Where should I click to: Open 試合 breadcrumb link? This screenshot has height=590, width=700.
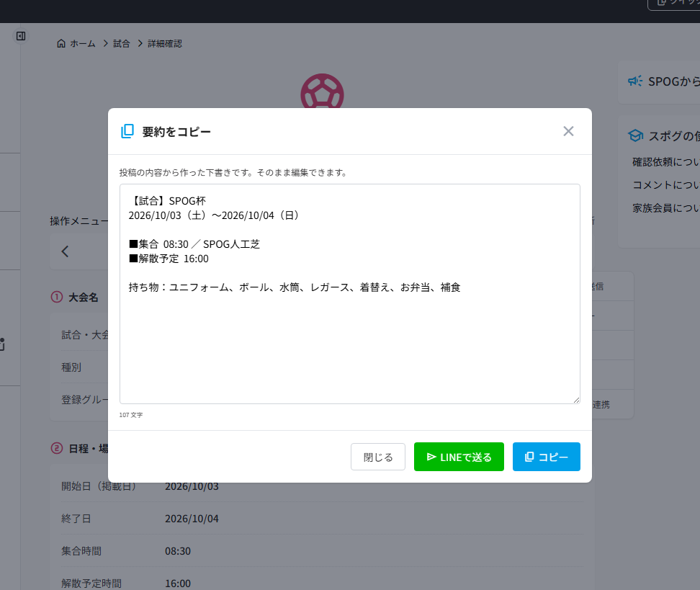point(122,43)
